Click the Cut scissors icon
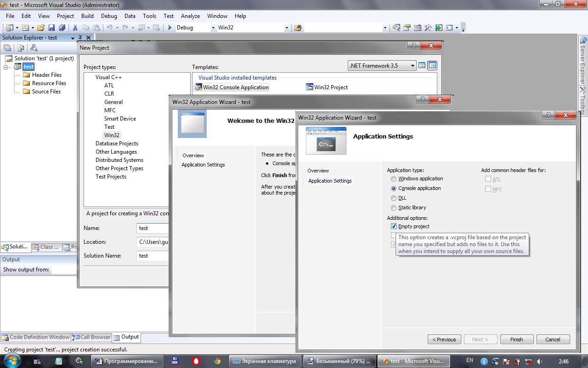The height and width of the screenshot is (368, 588). tap(75, 28)
